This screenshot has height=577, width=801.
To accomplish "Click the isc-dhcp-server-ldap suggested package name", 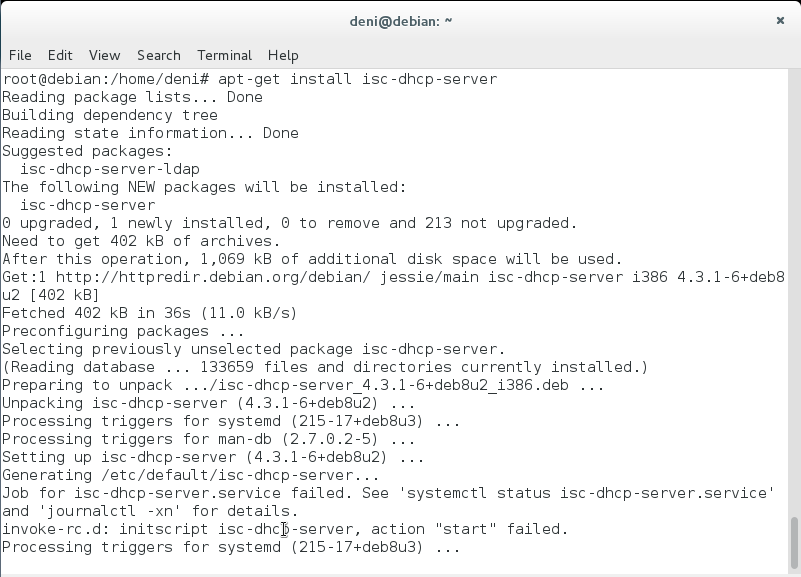I will [110, 169].
